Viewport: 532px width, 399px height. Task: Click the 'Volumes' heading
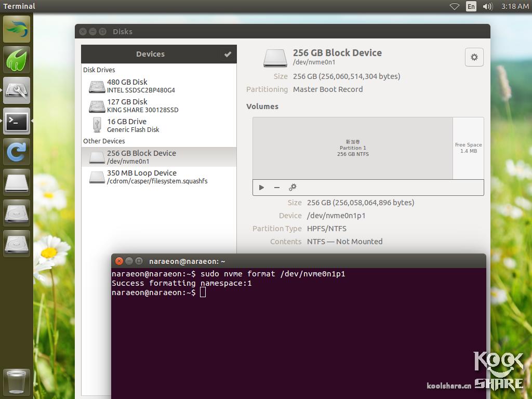click(262, 107)
